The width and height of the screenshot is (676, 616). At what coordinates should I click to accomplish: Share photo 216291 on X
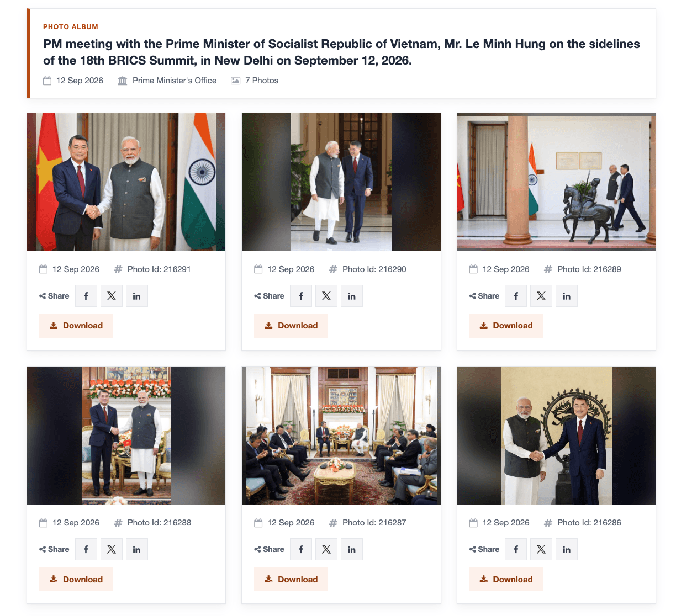[112, 296]
